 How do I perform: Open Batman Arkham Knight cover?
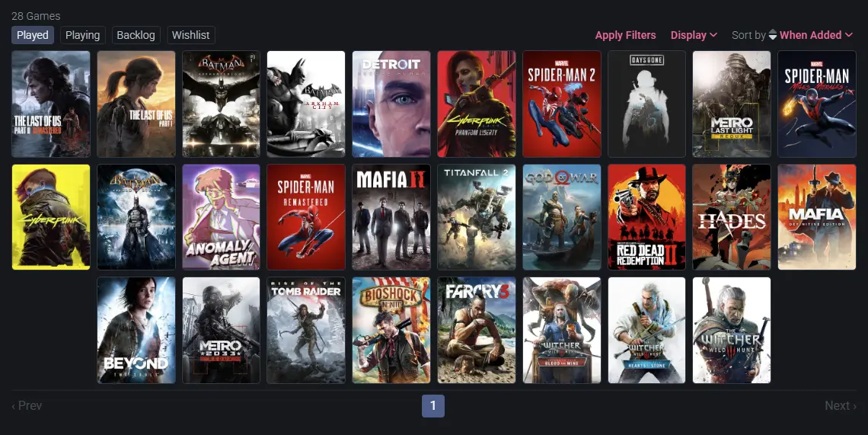(221, 104)
